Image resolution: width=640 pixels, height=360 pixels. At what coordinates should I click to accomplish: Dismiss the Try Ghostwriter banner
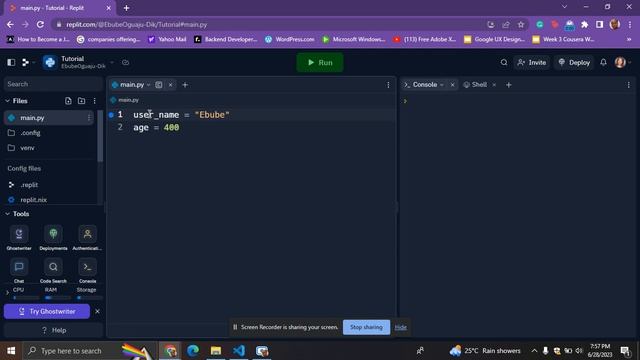point(97,311)
